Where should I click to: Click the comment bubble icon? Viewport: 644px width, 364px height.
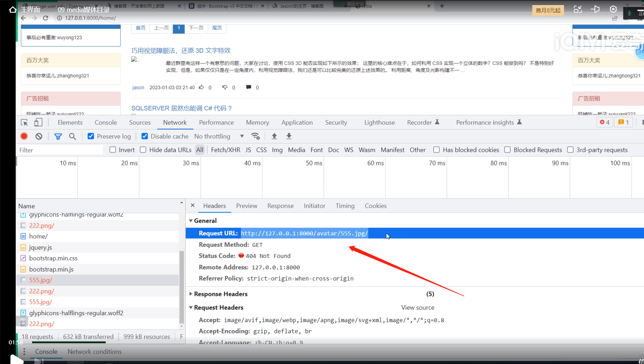[249, 87]
